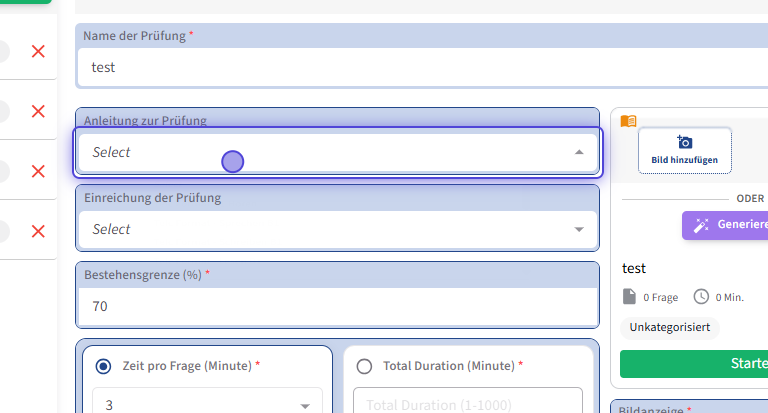This screenshot has height=413, width=768.
Task: Select the Zeit pro Frage radio button
Action: pyautogui.click(x=103, y=366)
